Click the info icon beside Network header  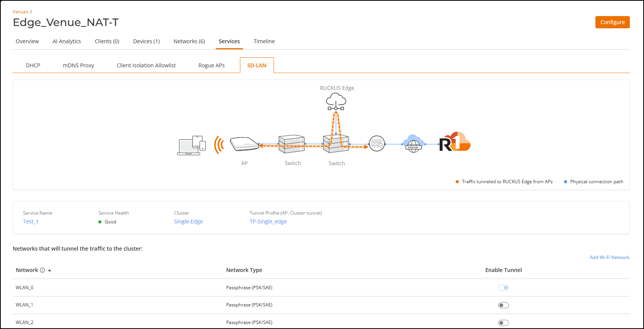[42, 270]
